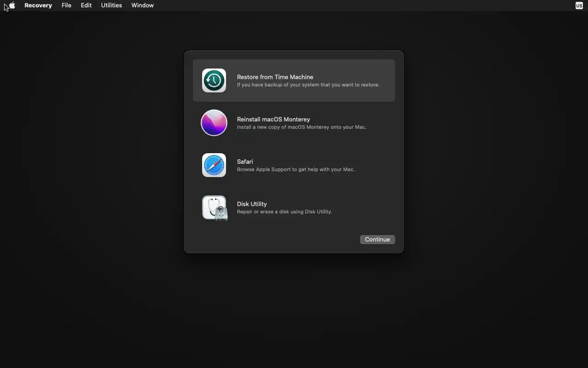
Task: Click the Disk Utility stethoscope icon
Action: pos(215,208)
